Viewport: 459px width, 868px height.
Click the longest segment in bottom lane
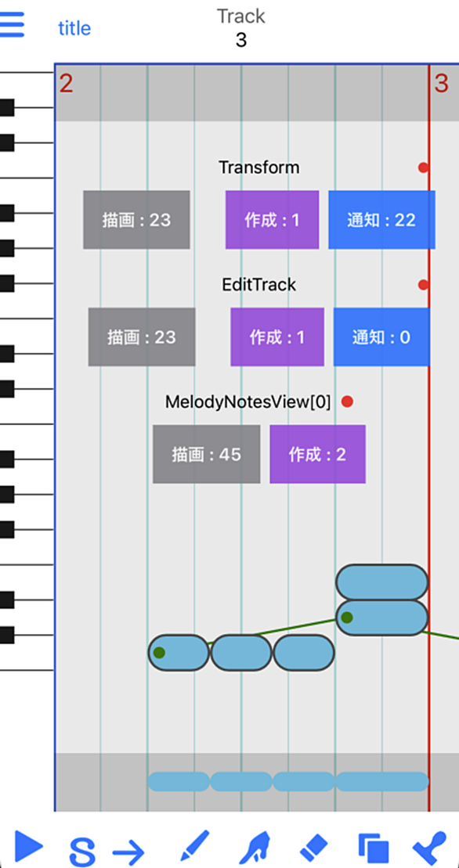click(382, 782)
